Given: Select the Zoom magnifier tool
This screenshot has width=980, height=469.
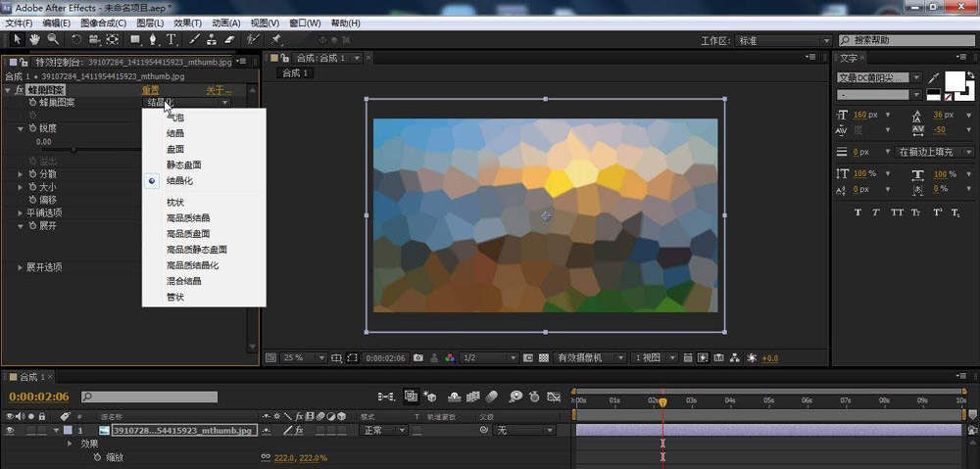Looking at the screenshot, I should click(53, 40).
